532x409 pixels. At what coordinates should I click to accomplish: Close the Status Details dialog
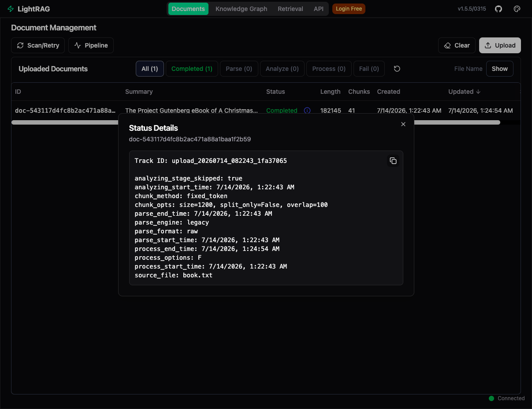[x=403, y=124]
